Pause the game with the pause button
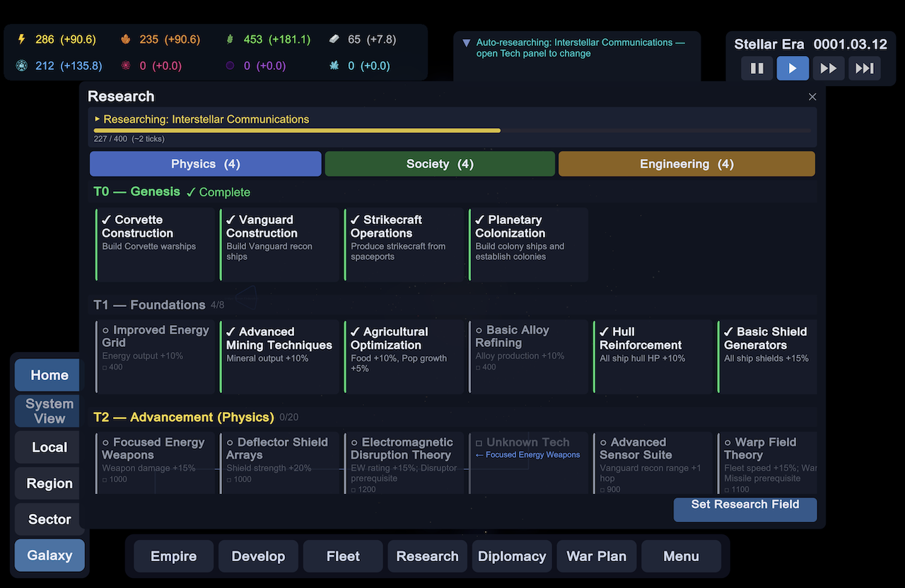Viewport: 905px width, 588px height. pos(757,69)
